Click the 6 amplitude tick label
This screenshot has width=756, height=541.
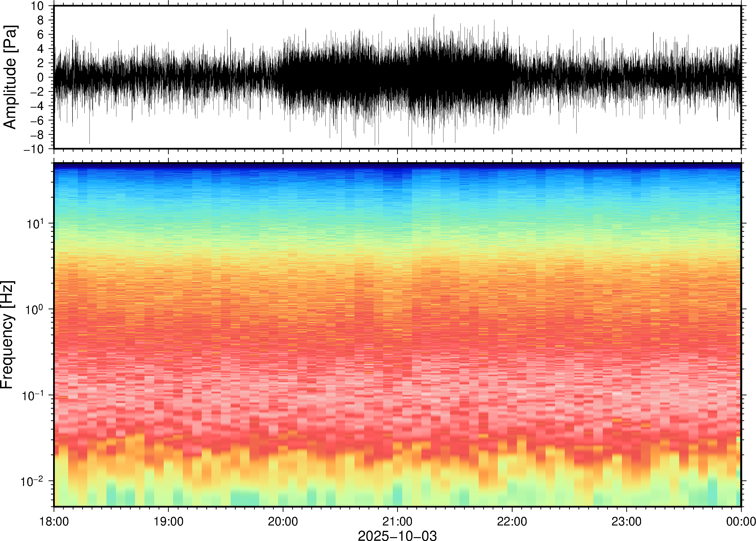click(x=41, y=34)
